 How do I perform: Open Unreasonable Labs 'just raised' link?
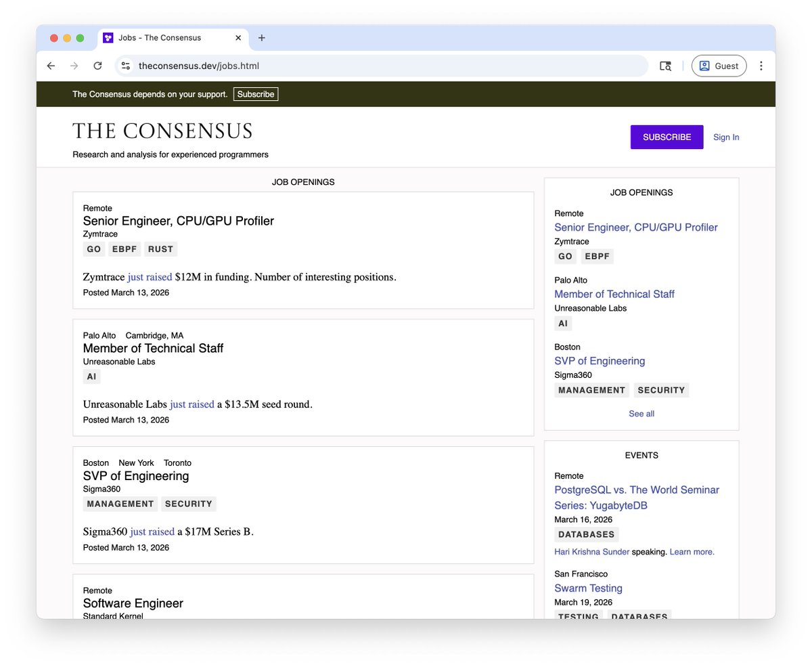(x=191, y=404)
